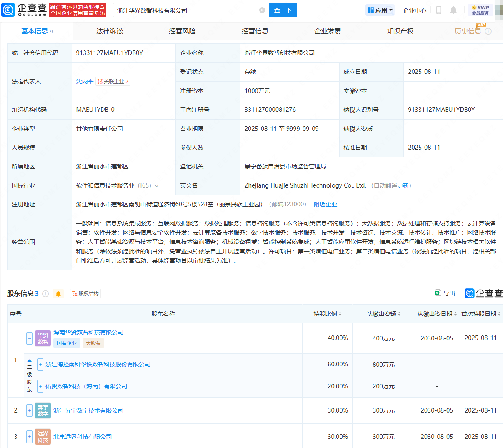The image size is (503, 448).
Task: Open related companies icon next to 沈雨平
Action: [113, 81]
